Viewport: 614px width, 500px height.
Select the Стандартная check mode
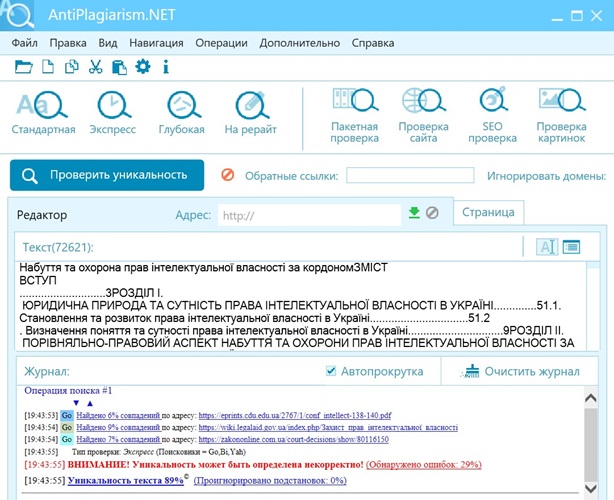[x=43, y=113]
